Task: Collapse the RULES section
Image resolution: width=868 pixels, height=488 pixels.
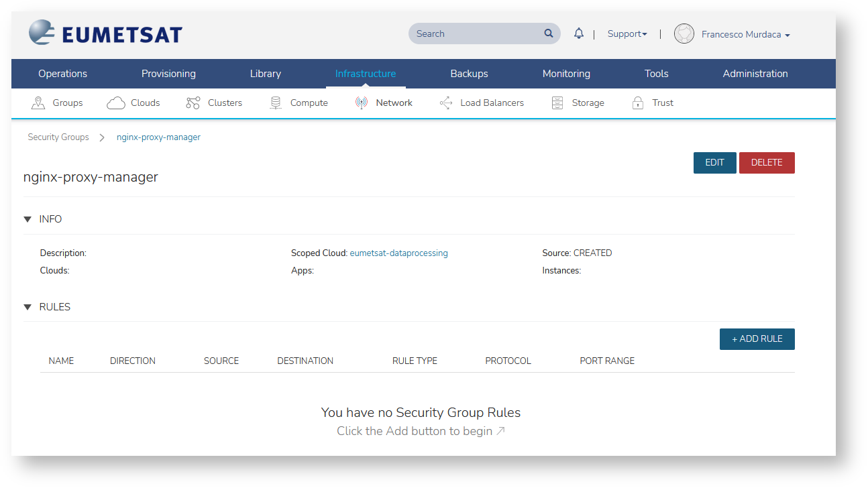Action: pyautogui.click(x=28, y=307)
